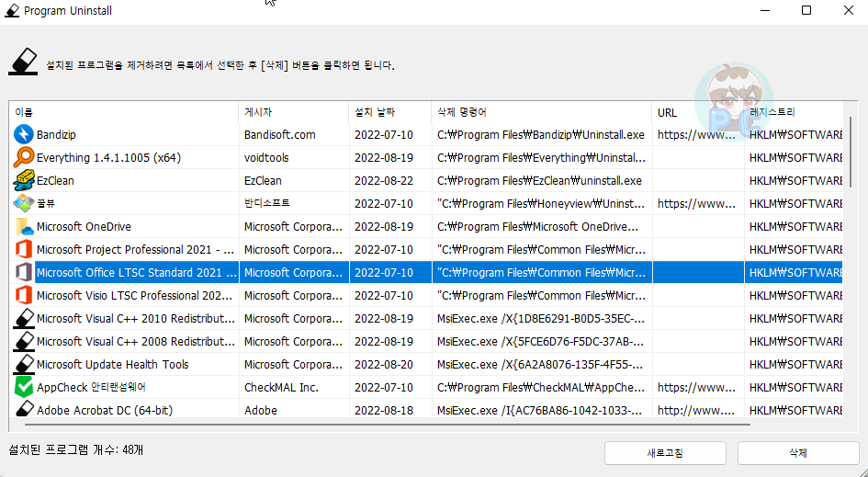Click MsiExec /X{1D8E6291 command cell

tap(541, 319)
